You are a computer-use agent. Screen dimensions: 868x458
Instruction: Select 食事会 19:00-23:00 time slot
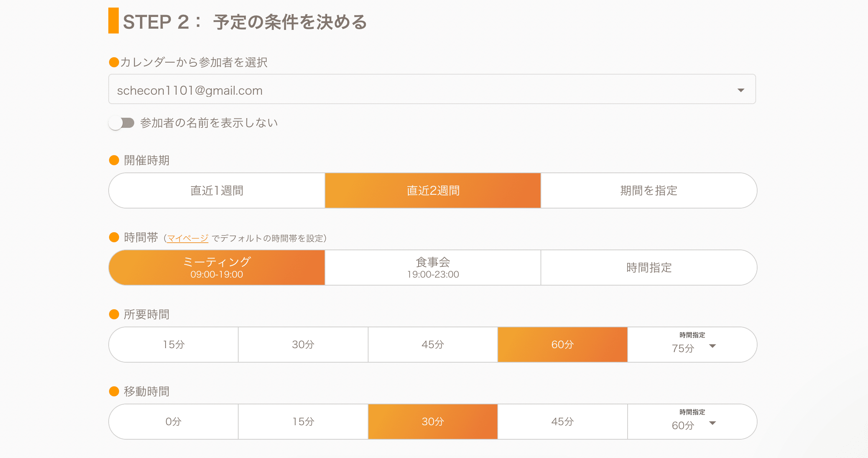433,268
